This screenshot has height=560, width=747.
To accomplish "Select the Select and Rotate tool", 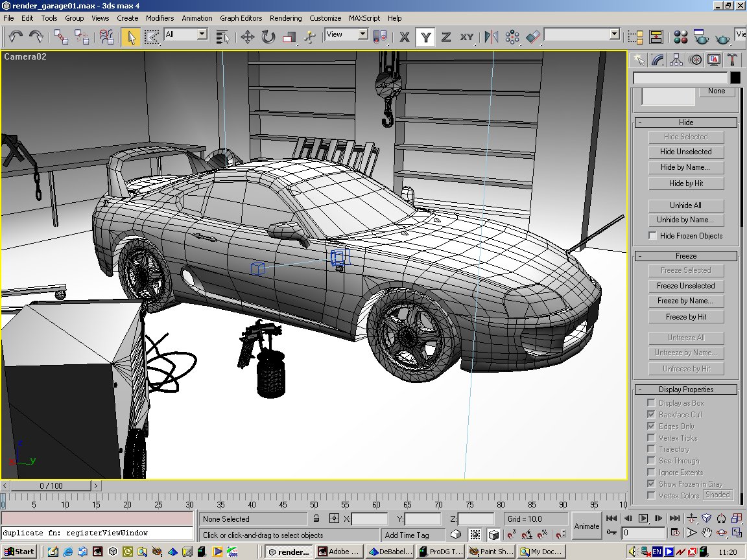I will pos(268,37).
